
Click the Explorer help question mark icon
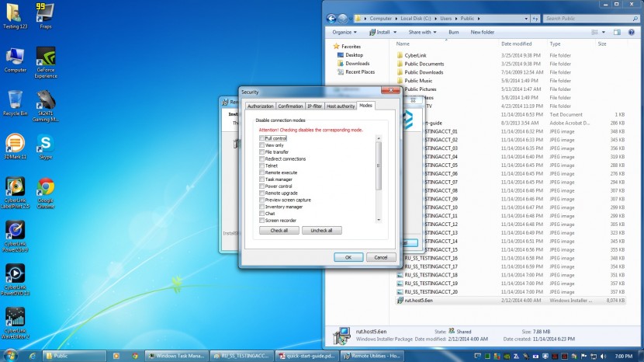pos(632,32)
